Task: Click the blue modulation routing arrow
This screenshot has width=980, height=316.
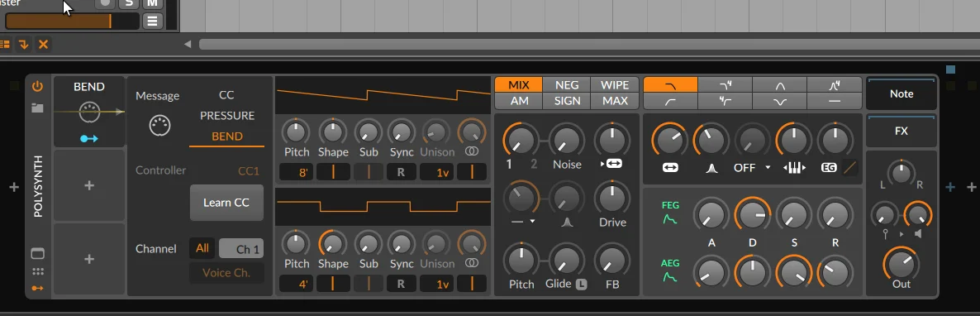Action: pos(89,138)
